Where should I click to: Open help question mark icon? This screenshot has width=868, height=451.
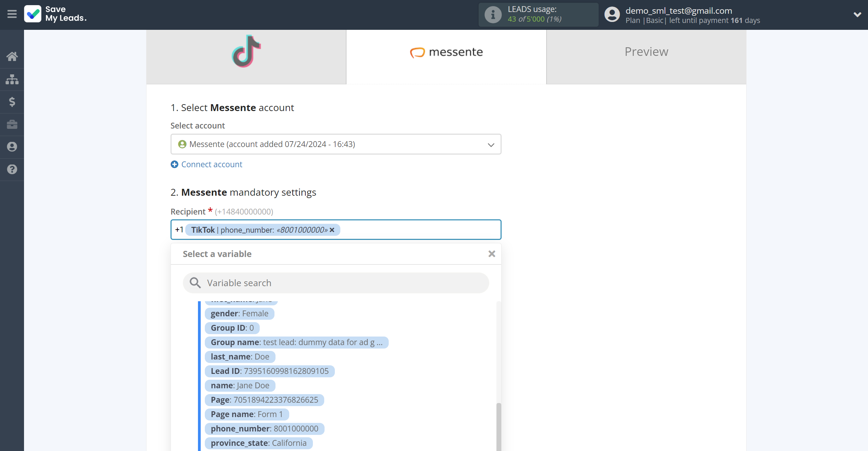(12, 169)
